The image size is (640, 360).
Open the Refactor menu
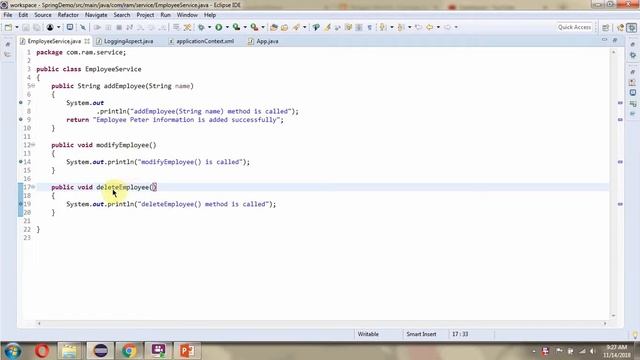68,15
